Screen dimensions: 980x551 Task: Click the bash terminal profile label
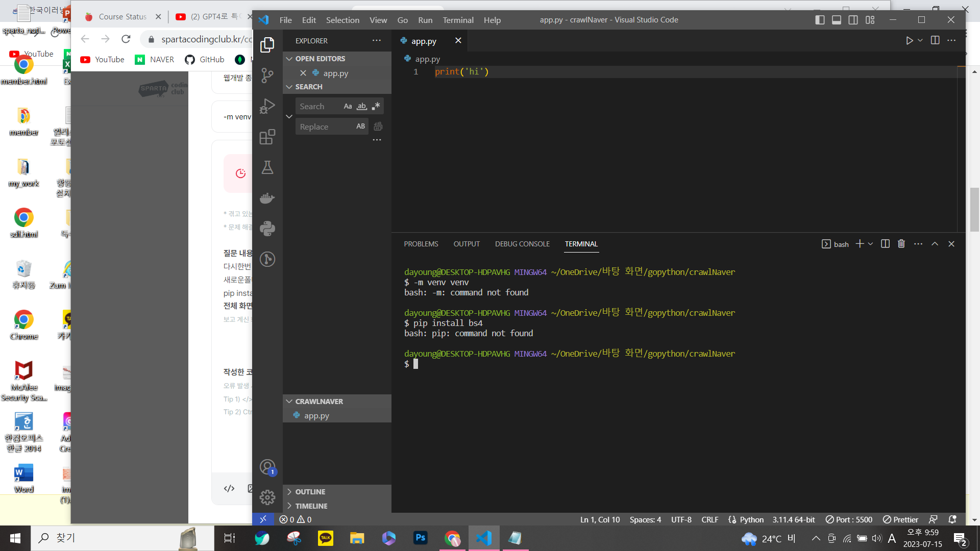[836, 244]
